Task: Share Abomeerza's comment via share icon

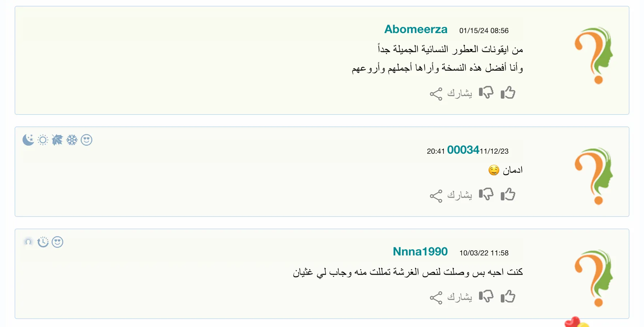Action: 451,94
